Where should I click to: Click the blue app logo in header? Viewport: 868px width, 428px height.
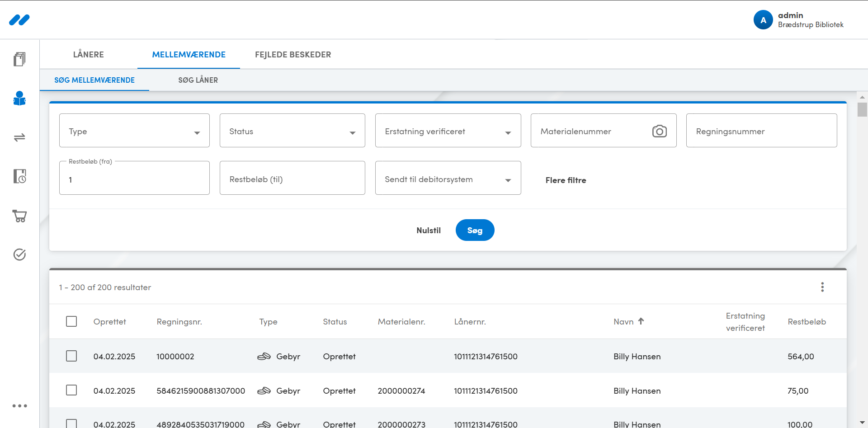(19, 20)
